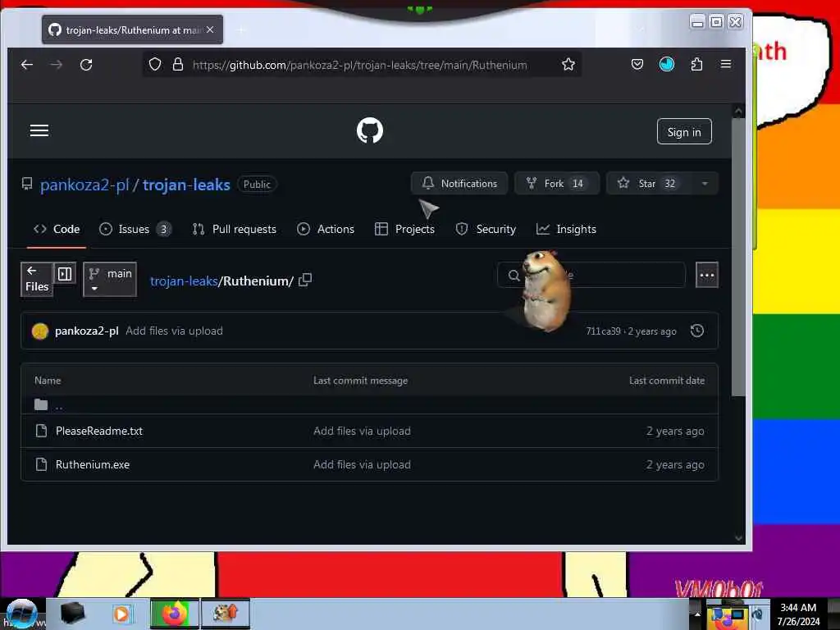The width and height of the screenshot is (840, 630).
Task: Open the main branch selector dropdown
Action: (x=110, y=279)
